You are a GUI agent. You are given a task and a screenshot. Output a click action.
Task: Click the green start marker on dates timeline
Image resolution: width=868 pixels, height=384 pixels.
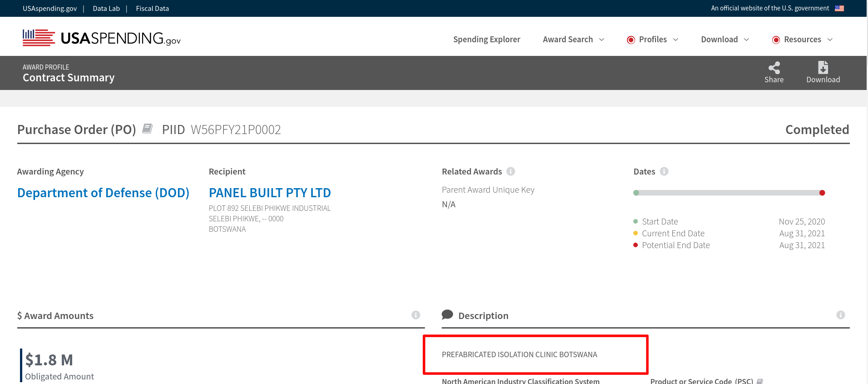coord(636,193)
